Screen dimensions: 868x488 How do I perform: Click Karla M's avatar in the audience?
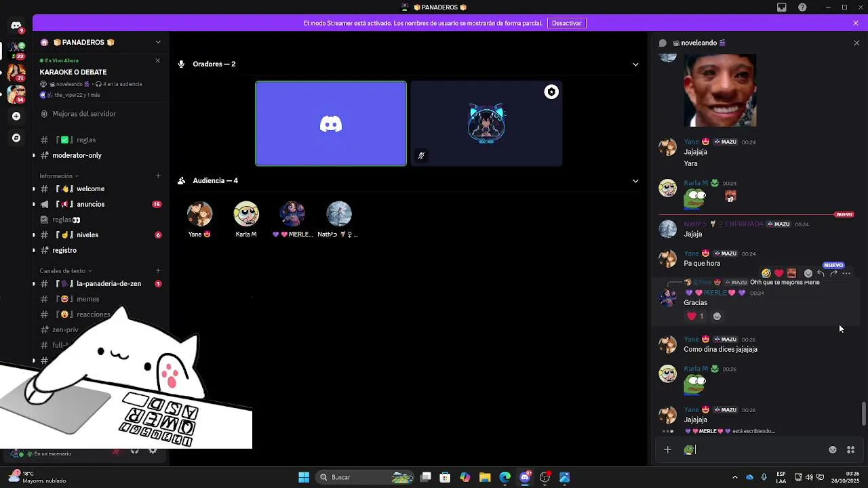click(246, 214)
